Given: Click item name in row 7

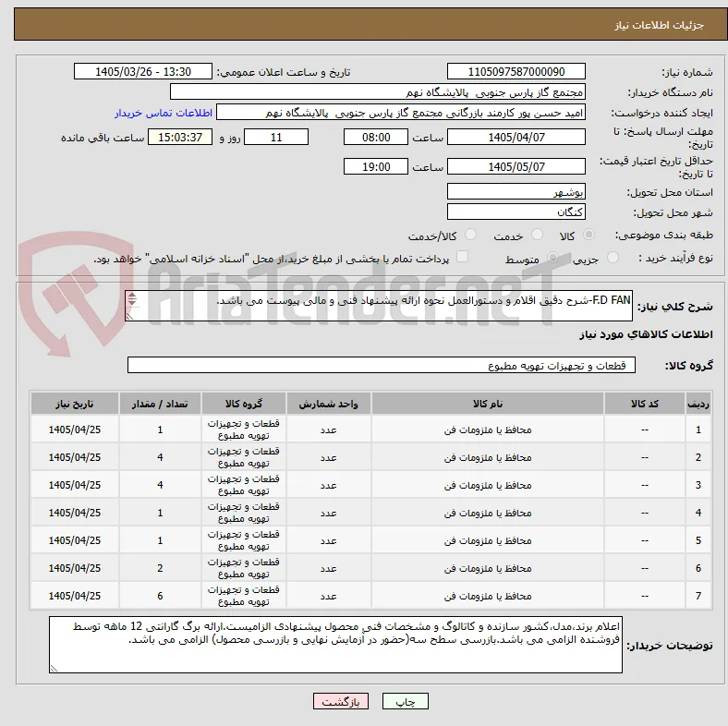Looking at the screenshot, I should (x=488, y=596).
